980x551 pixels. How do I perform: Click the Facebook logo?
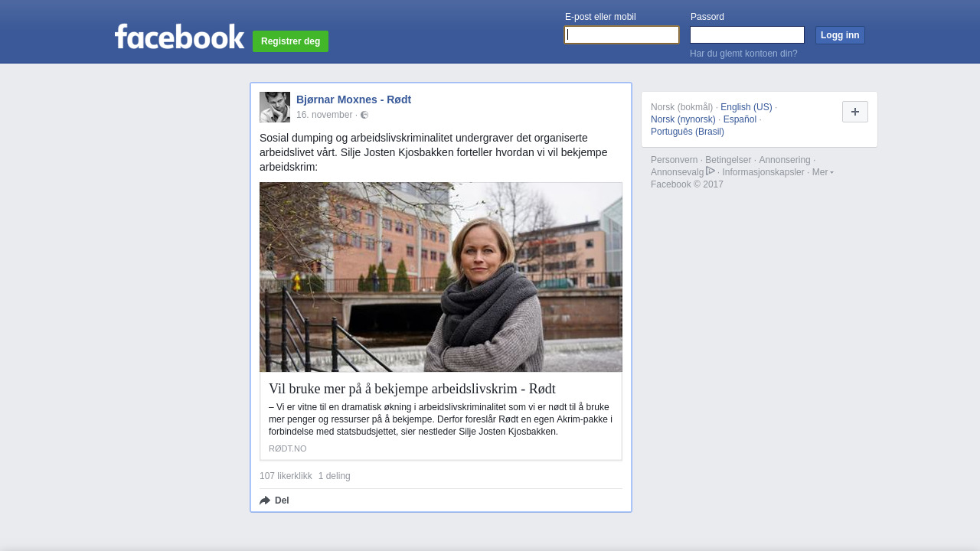pyautogui.click(x=179, y=37)
